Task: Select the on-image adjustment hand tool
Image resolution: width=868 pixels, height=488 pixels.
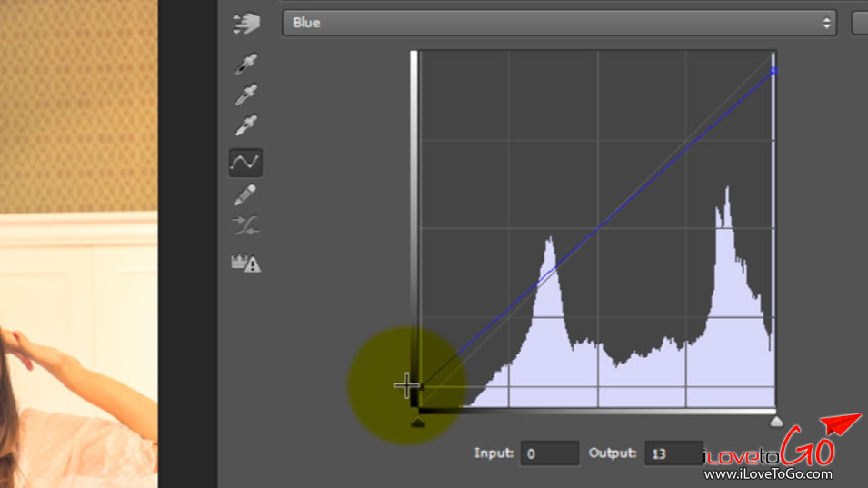Action: pos(245,24)
